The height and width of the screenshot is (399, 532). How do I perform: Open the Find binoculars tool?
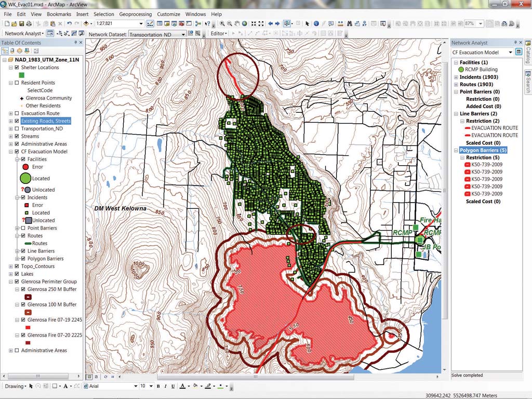point(350,24)
